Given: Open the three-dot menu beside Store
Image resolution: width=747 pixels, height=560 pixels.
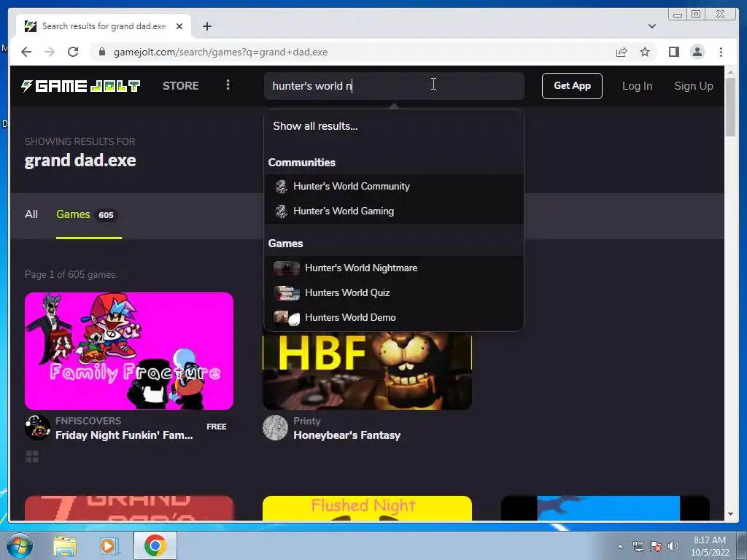Looking at the screenshot, I should [x=228, y=85].
